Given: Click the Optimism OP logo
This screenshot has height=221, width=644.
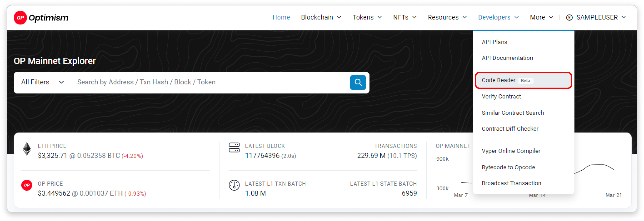Looking at the screenshot, I should tap(41, 17).
